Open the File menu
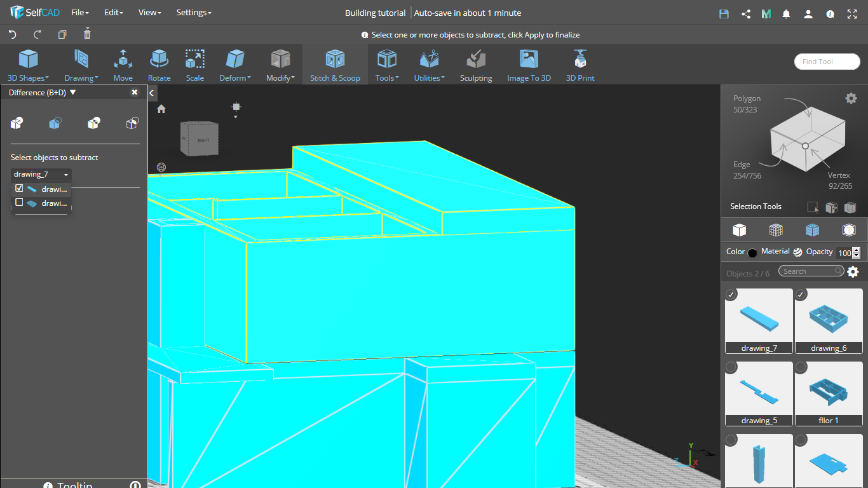The width and height of the screenshot is (868, 488). point(80,13)
